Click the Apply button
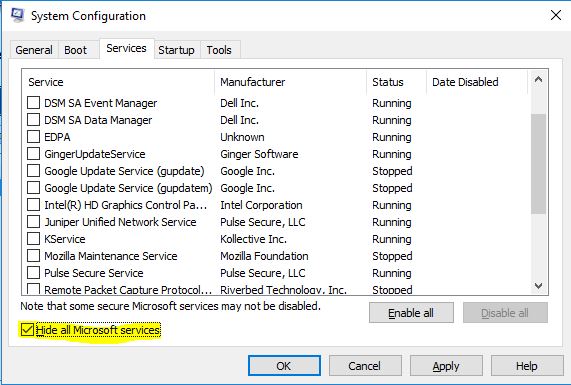 [x=446, y=366]
